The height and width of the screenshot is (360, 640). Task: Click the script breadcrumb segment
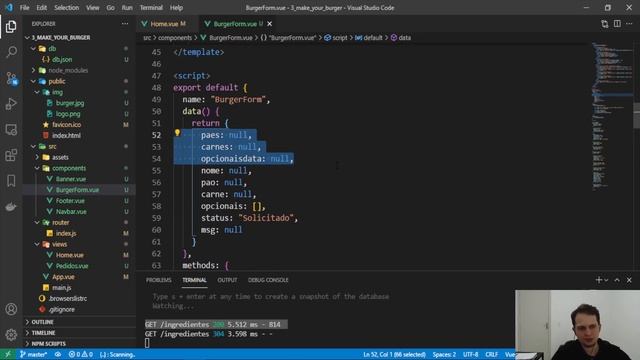coord(336,38)
